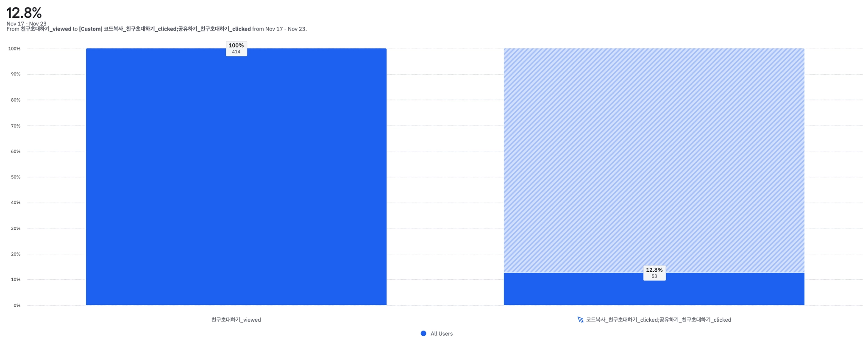Click bold 친구초대하기_viewed in the description
The image size is (868, 345).
(46, 29)
